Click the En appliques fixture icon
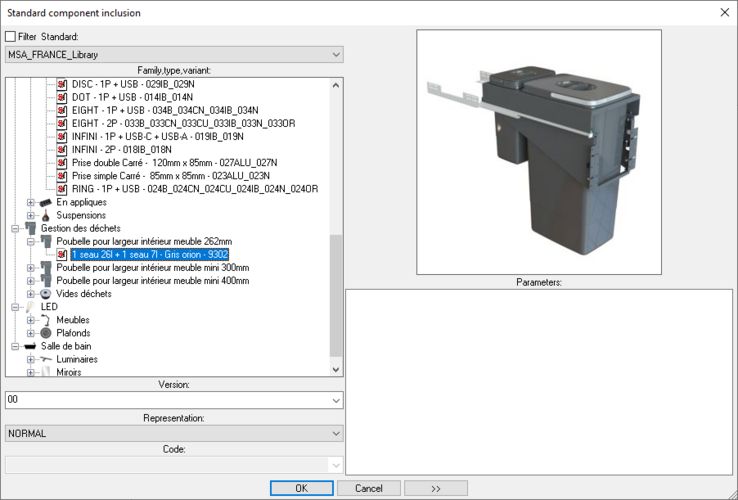738x500 pixels. pos(46,202)
